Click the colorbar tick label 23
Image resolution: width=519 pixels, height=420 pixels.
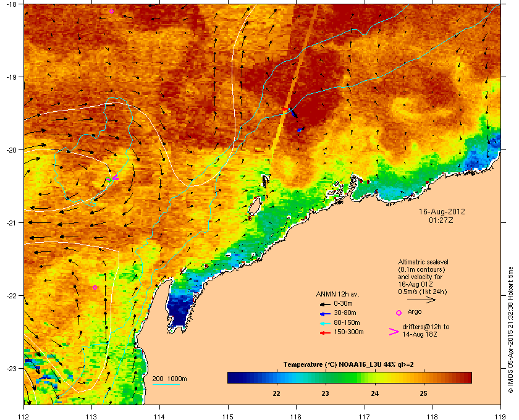[x=326, y=393]
